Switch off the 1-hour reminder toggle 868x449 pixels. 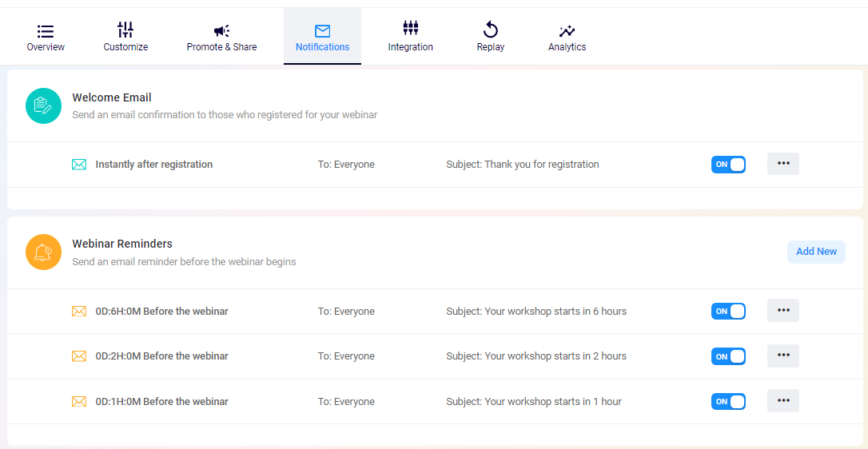(728, 402)
